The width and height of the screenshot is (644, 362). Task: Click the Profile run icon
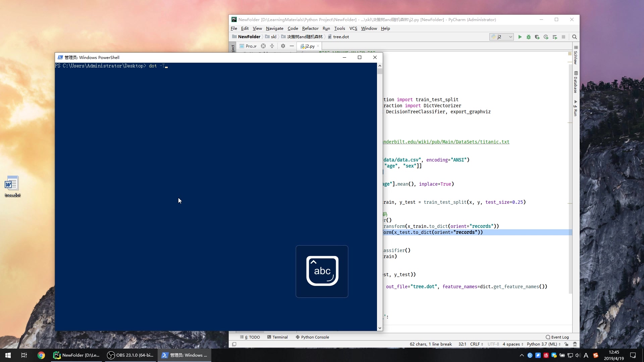(546, 37)
